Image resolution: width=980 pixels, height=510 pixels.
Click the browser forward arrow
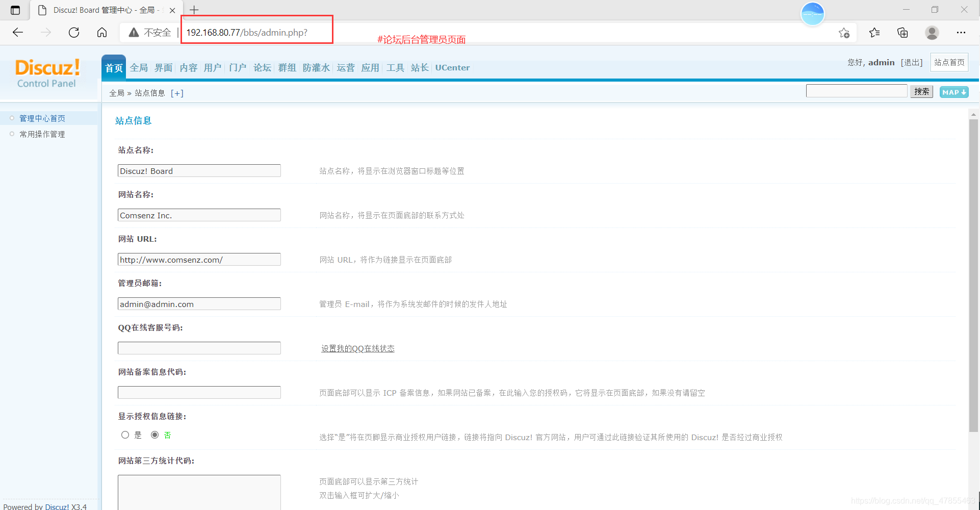46,33
